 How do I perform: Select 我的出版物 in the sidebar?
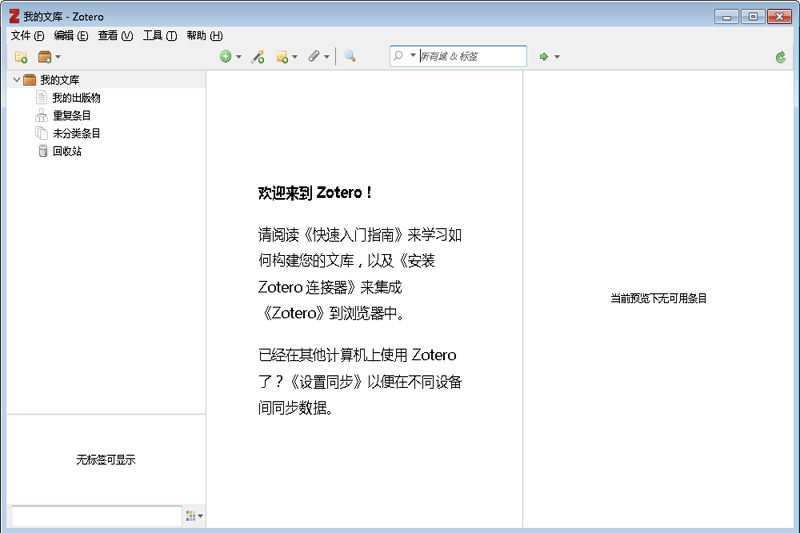[x=77, y=97]
